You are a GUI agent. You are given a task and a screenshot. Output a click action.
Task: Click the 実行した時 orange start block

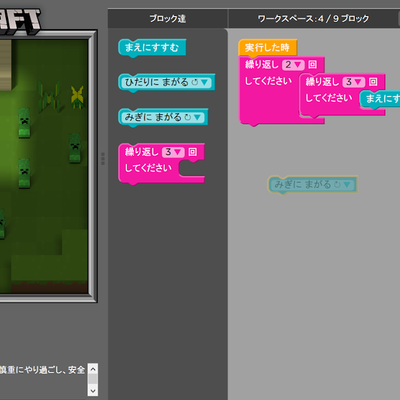267,48
